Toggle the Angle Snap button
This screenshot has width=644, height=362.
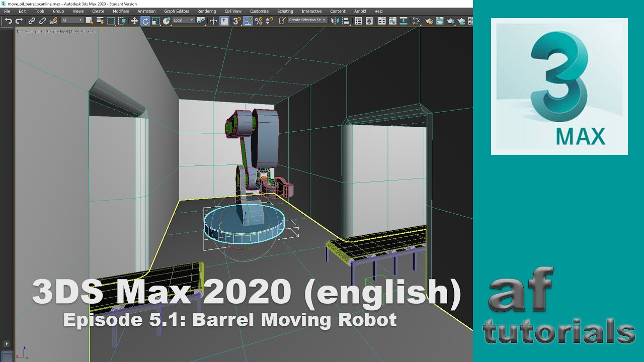248,21
